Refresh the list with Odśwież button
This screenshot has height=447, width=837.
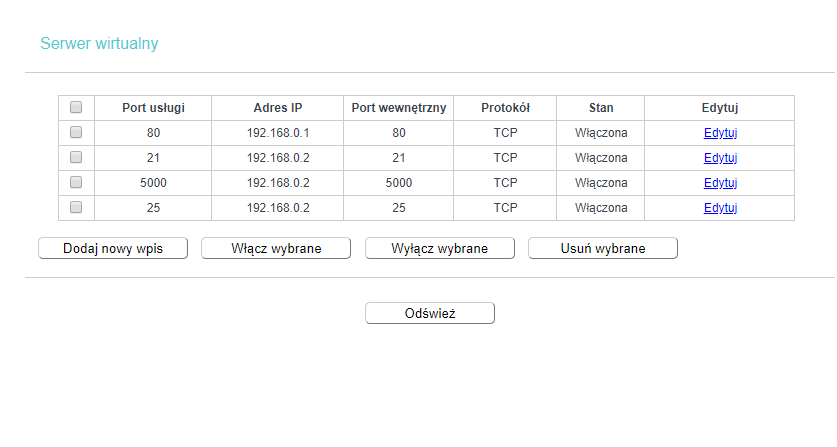[430, 313]
